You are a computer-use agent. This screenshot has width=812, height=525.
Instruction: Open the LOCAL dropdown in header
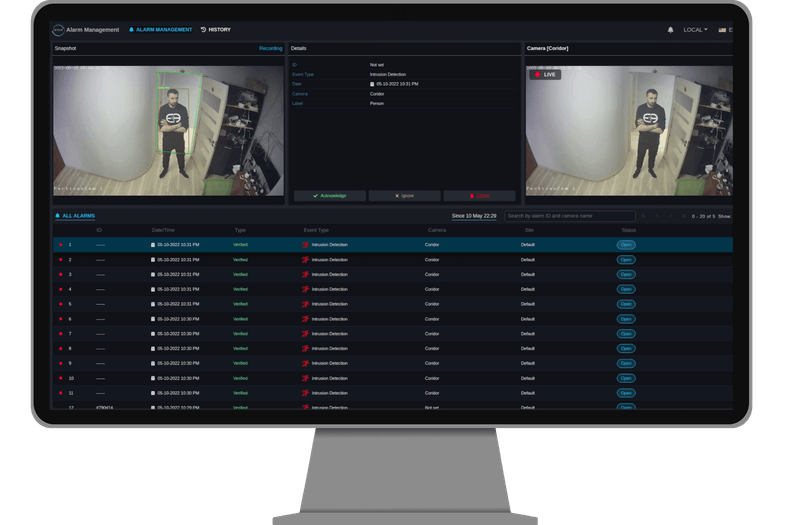click(x=695, y=30)
